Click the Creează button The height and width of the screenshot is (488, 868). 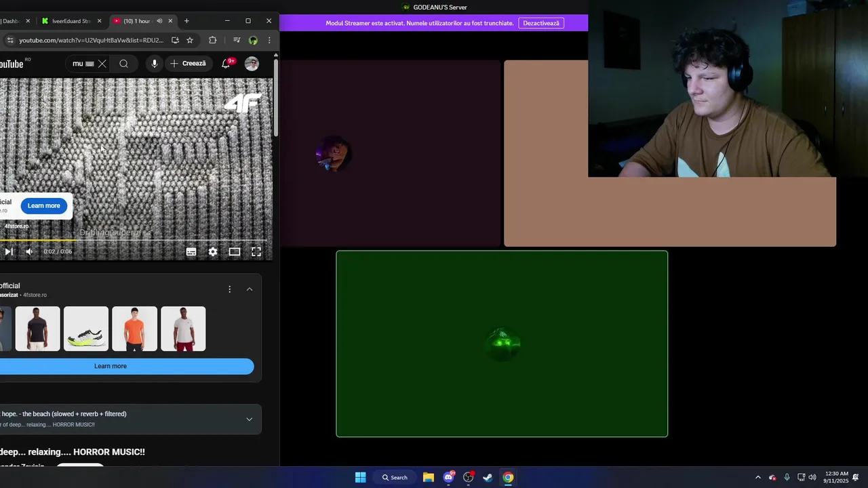coord(189,63)
